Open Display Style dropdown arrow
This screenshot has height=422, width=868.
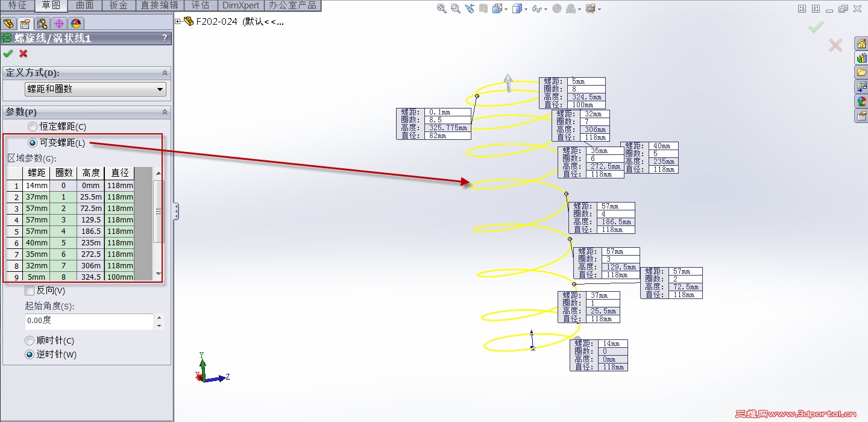pyautogui.click(x=526, y=9)
